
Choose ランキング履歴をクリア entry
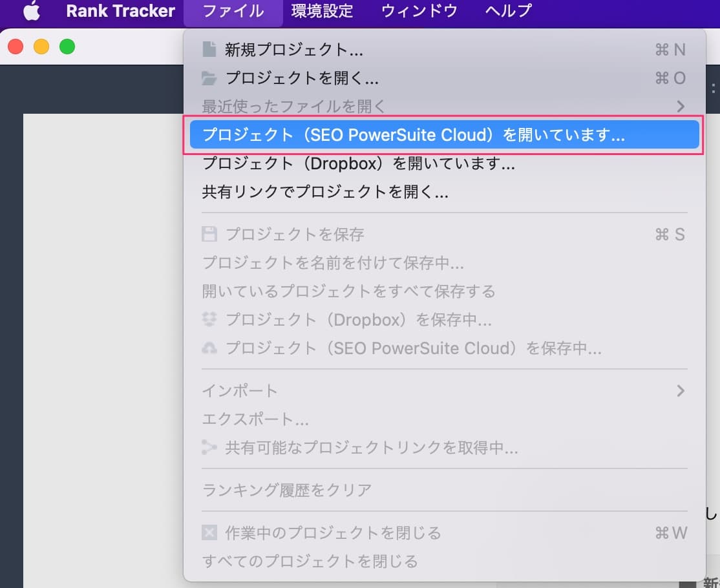click(x=444, y=490)
